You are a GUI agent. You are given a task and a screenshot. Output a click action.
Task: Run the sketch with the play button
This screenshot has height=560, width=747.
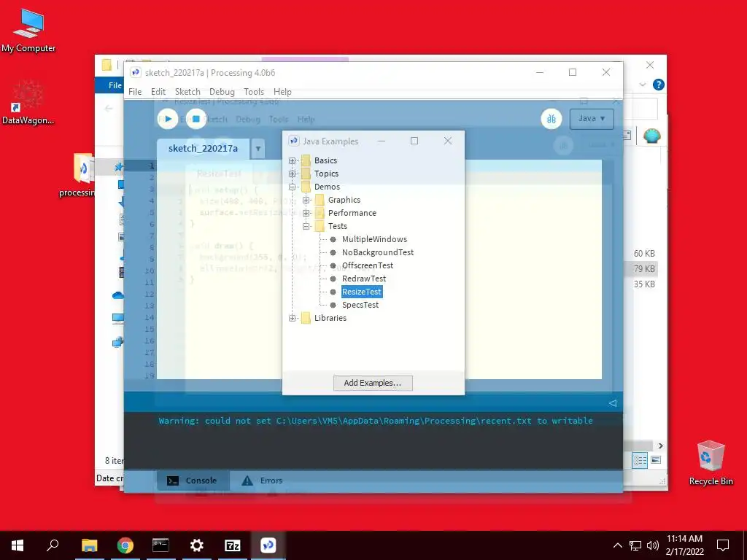[x=168, y=119]
